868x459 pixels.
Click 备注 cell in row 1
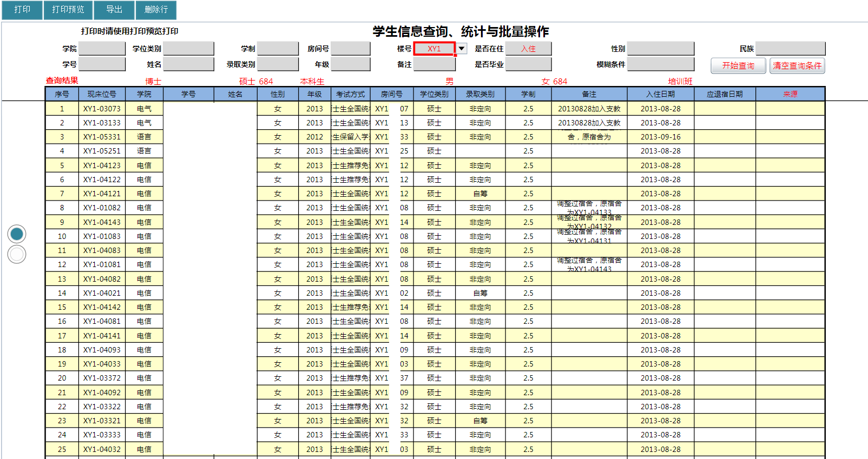[x=589, y=109]
